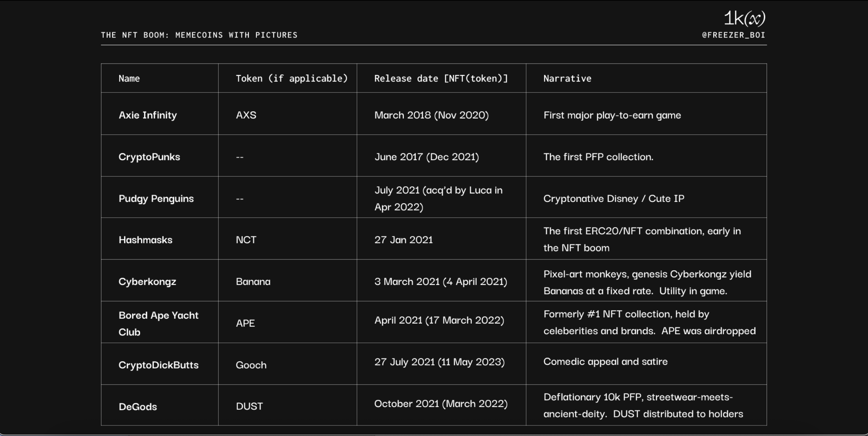Click the Axie Infinity name cell
Image resolution: width=868 pixels, height=436 pixels.
[148, 115]
